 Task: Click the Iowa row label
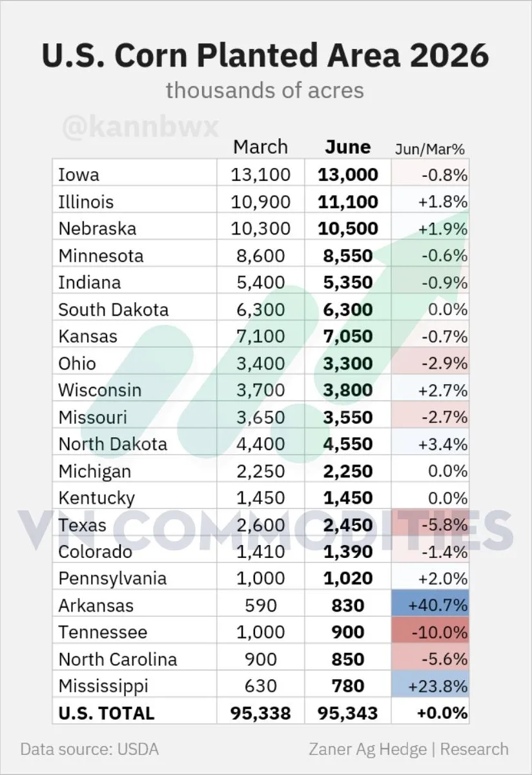[x=79, y=175]
